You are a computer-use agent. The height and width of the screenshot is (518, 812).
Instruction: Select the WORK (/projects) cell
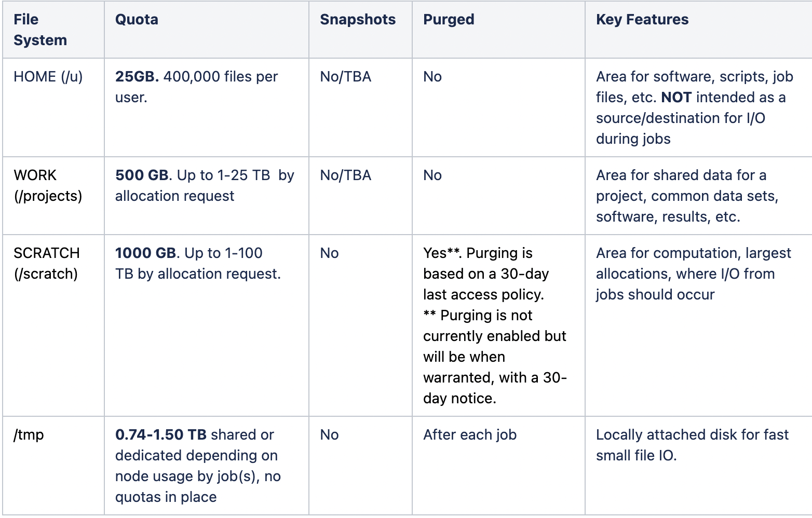(x=48, y=185)
